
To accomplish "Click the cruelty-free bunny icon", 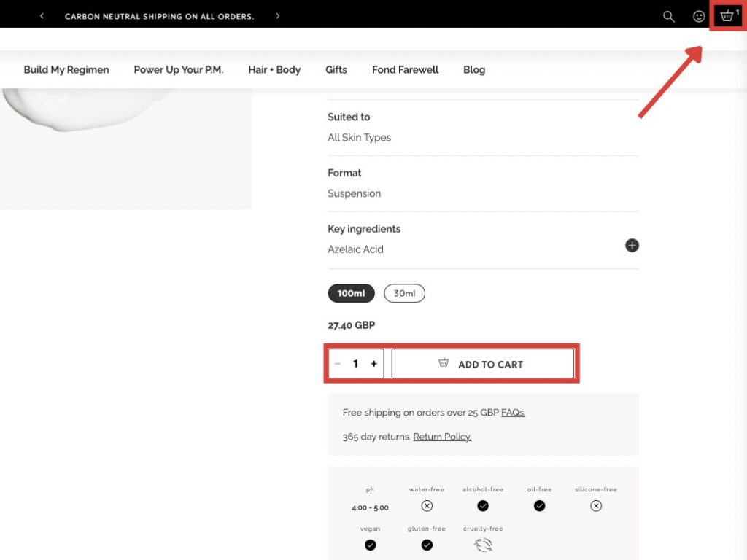I will pos(483,545).
